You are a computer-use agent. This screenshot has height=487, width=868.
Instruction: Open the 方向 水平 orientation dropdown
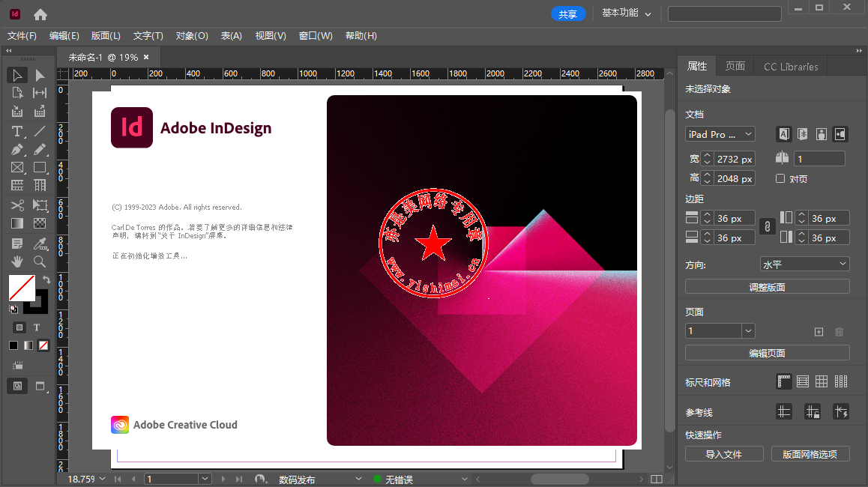pos(804,264)
